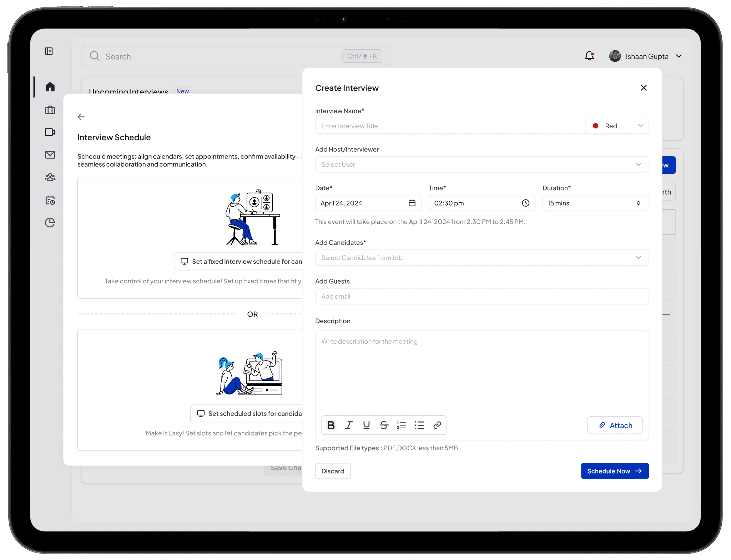Change the 15 mins duration stepper
Image resolution: width=731 pixels, height=560 pixels.
click(638, 203)
